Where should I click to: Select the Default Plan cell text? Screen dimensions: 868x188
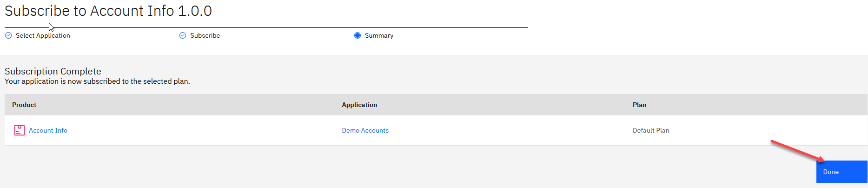tap(650, 130)
